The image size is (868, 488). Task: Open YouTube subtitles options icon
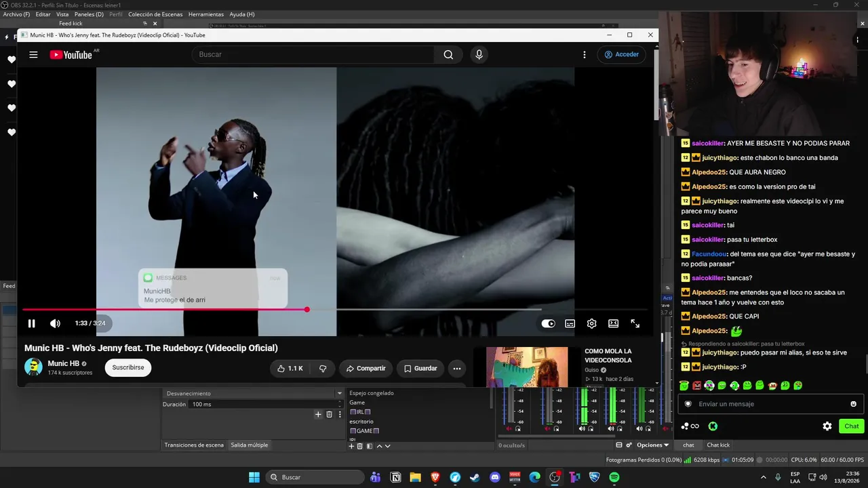(x=570, y=323)
